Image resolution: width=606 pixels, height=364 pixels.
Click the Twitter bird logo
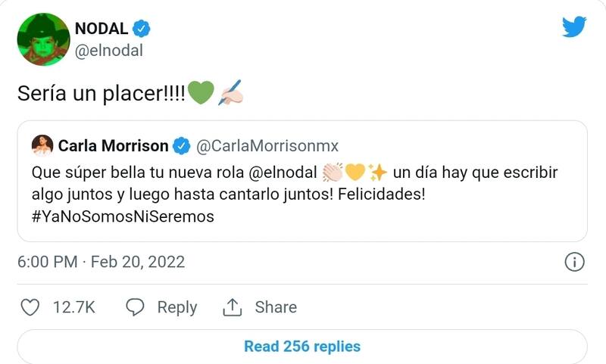[x=574, y=27]
